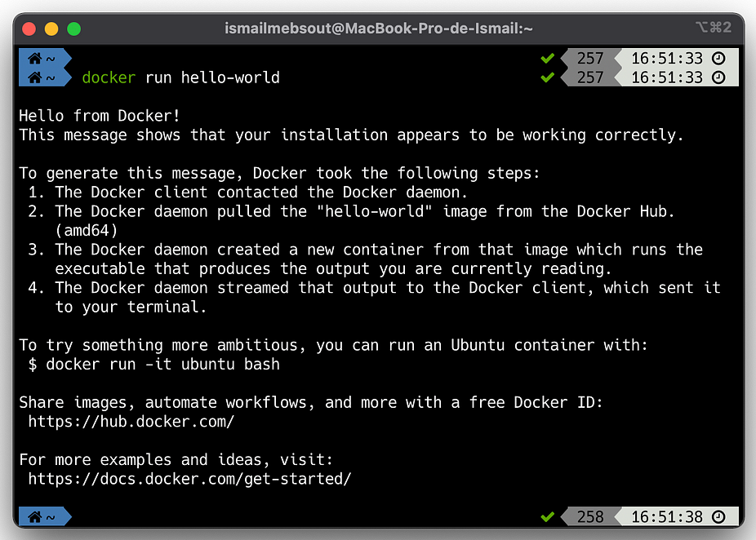This screenshot has width=756, height=540.
Task: Click the 'docker run -it ubuntu bash' example text
Action: (162, 364)
